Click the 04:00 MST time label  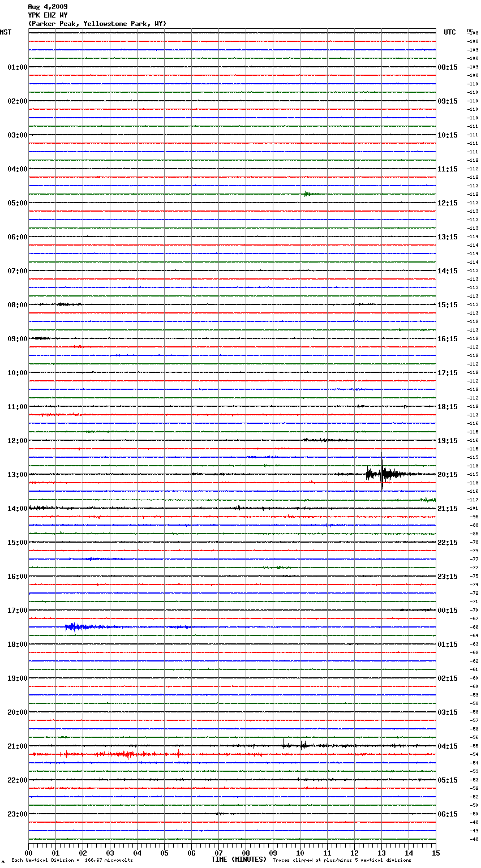coord(18,169)
